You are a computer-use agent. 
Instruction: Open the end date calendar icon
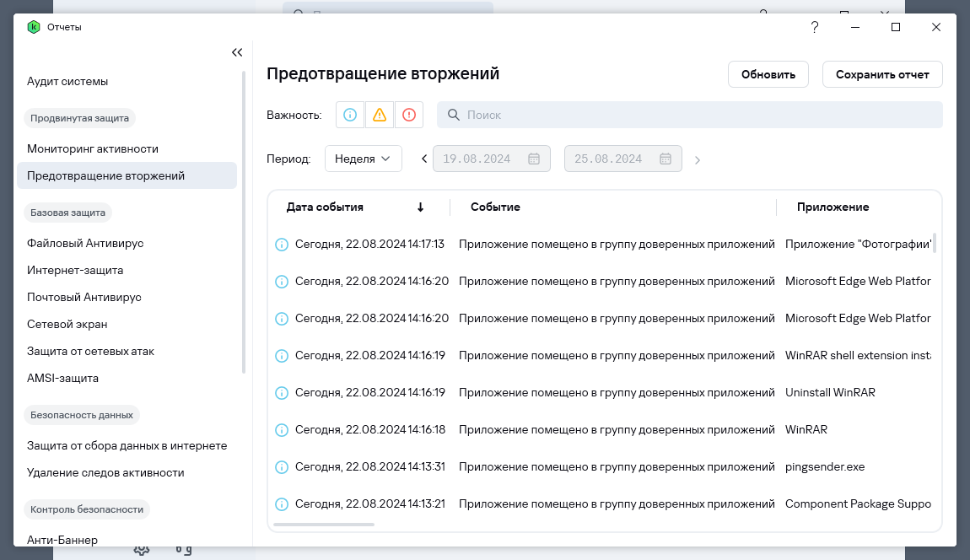point(666,159)
